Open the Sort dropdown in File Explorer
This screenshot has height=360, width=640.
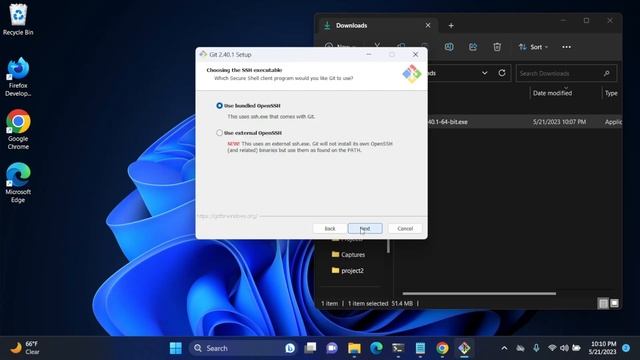(533, 47)
